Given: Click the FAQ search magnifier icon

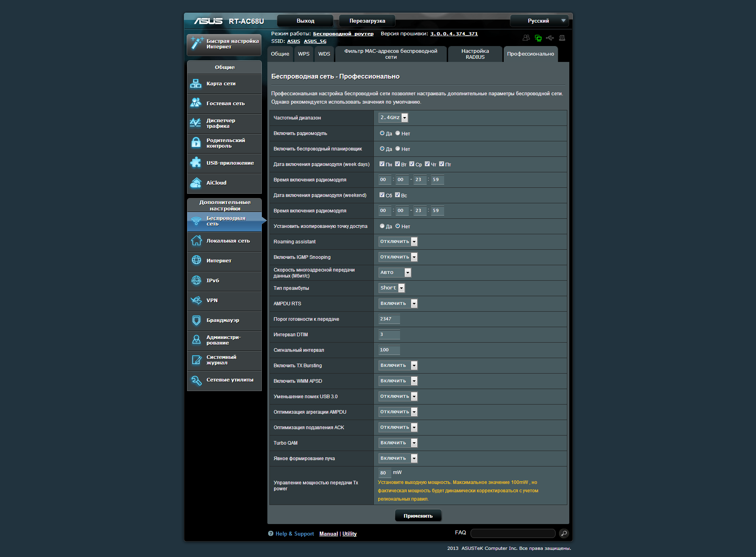Looking at the screenshot, I should [564, 533].
